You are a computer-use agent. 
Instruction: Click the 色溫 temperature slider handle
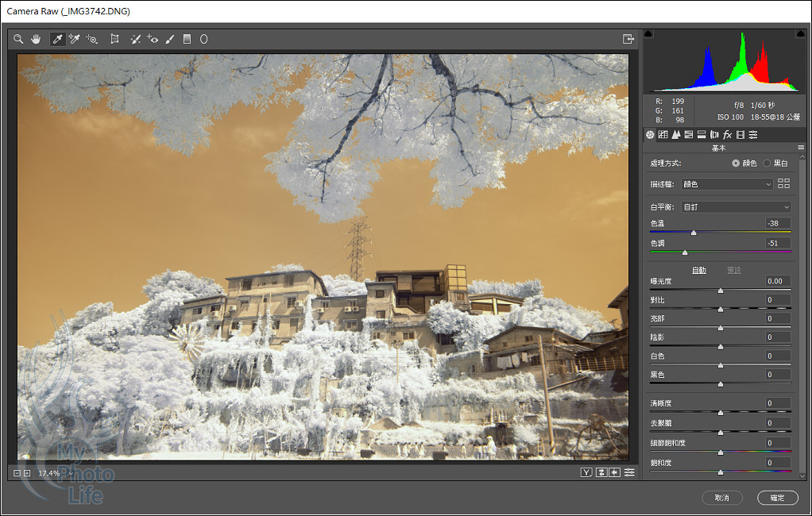694,233
